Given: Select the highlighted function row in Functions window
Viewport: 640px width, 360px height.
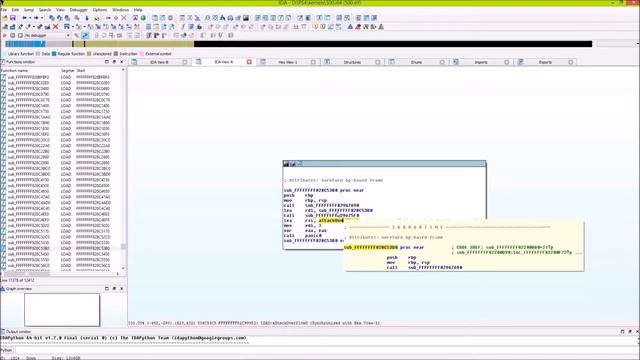Looking at the screenshot, I should 60,248.
